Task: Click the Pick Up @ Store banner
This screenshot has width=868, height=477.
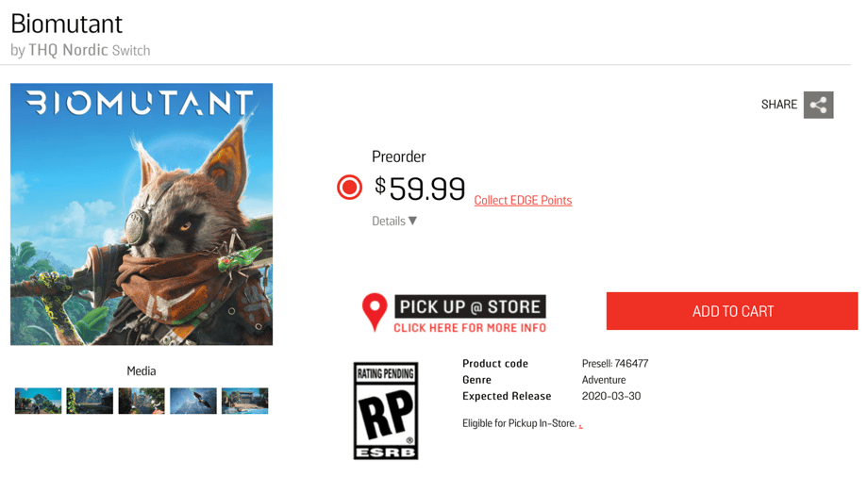Action: click(x=470, y=306)
